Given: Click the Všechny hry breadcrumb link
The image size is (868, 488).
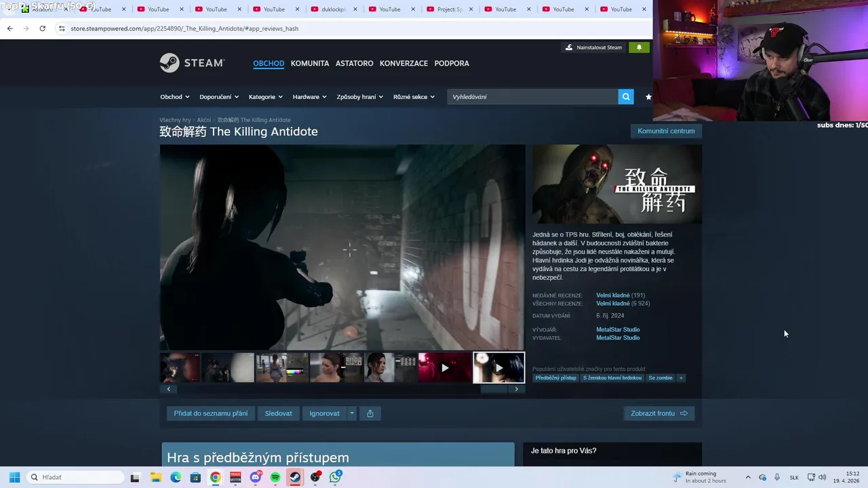Looking at the screenshot, I should click(x=175, y=120).
